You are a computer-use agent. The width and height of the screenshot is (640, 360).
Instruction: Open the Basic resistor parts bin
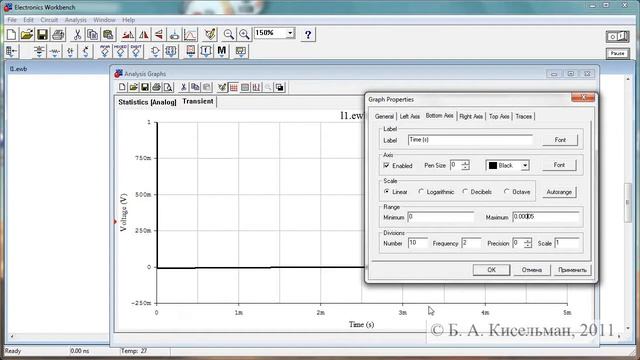(x=55, y=51)
